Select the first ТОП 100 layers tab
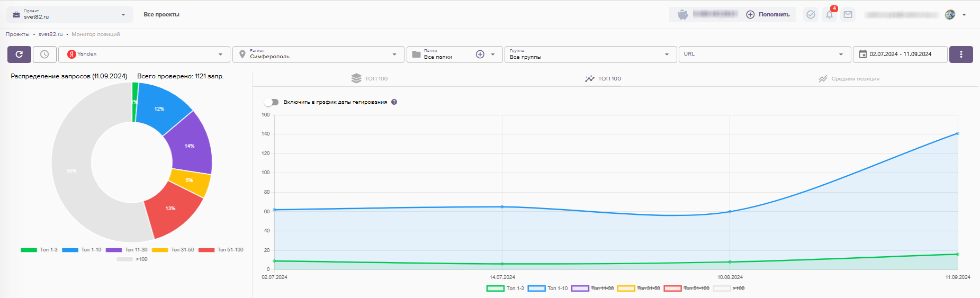Screen dimensions: 980x298 click(x=370, y=78)
